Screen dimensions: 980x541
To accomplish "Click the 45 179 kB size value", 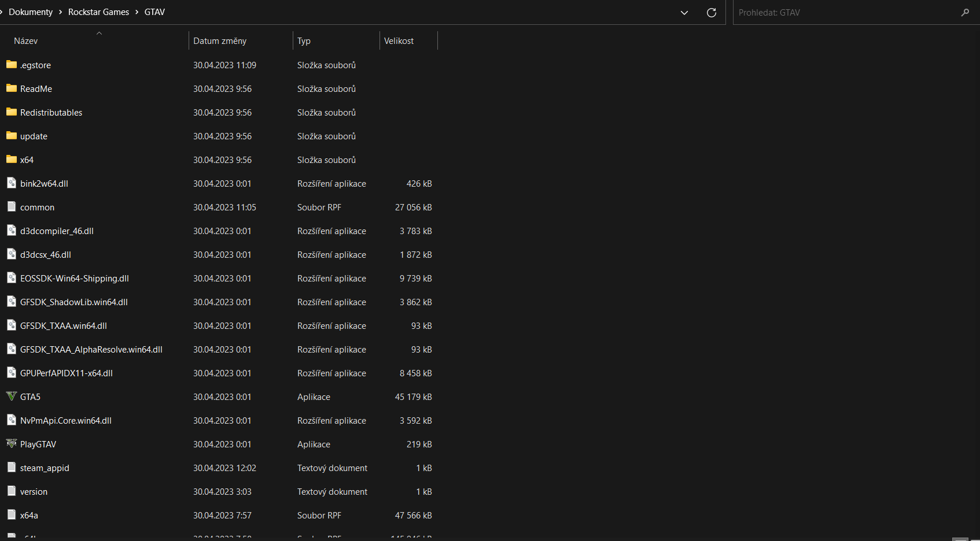I will tap(413, 397).
